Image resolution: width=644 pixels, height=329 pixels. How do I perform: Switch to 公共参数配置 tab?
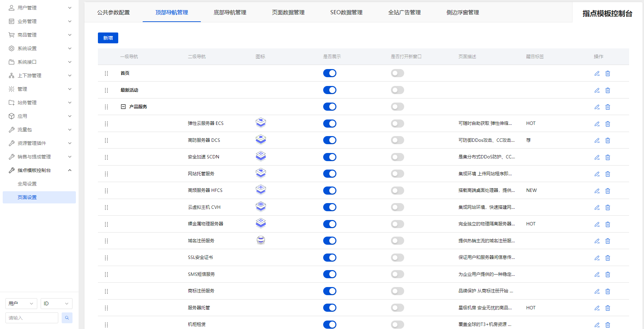(113, 13)
